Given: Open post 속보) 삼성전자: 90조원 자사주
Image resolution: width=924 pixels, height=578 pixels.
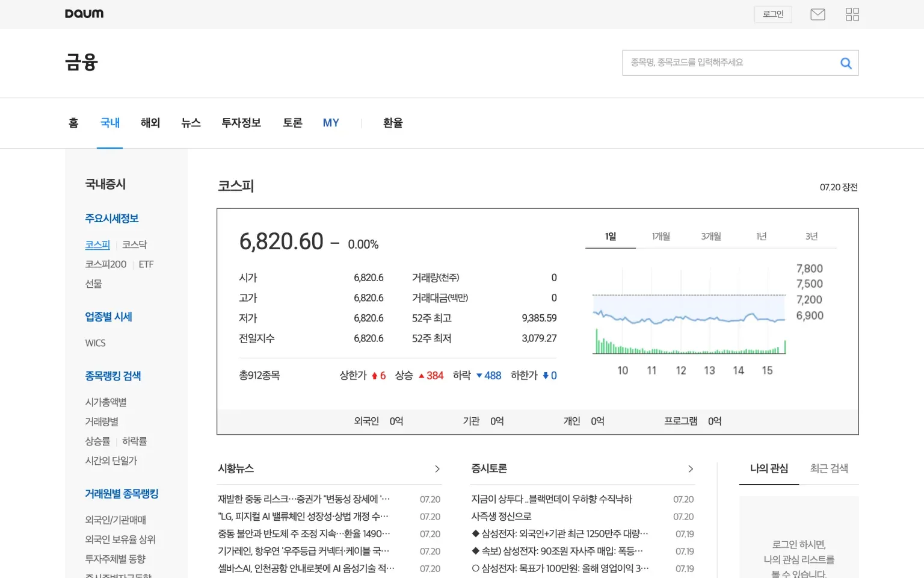Looking at the screenshot, I should (557, 551).
